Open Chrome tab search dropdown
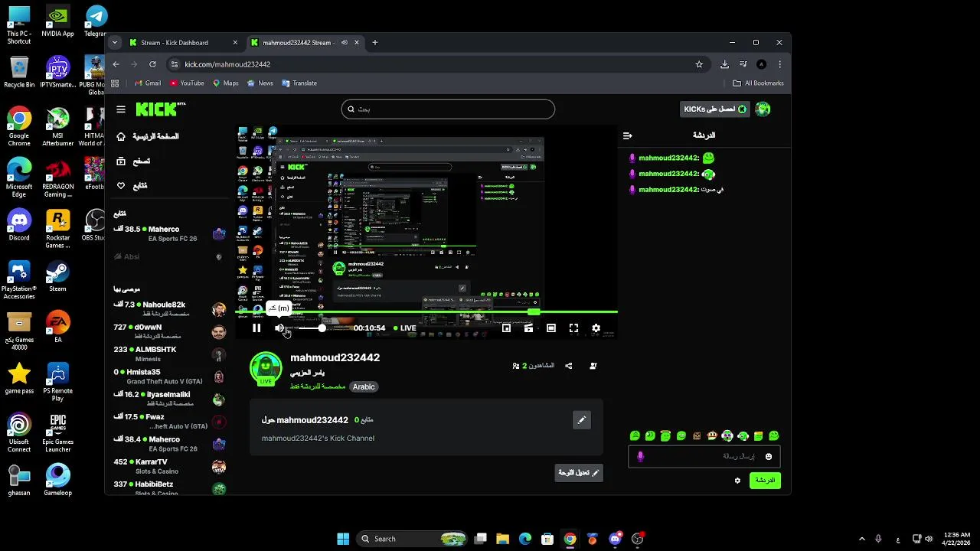This screenshot has width=980, height=551. (115, 43)
